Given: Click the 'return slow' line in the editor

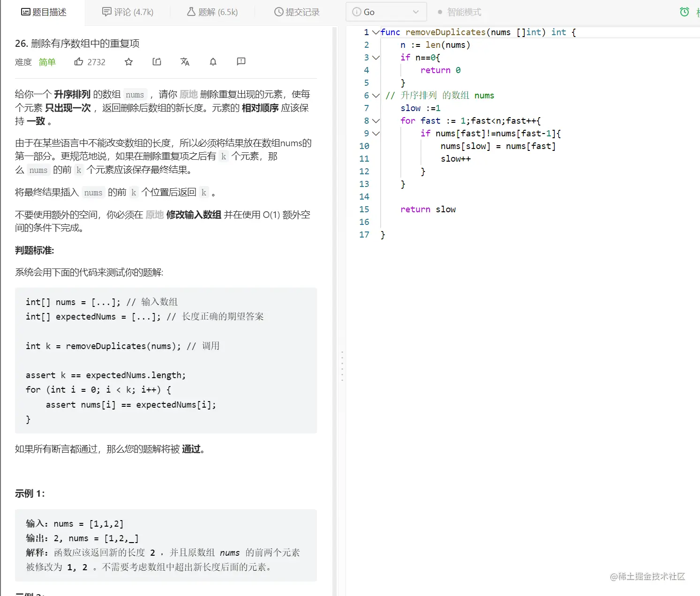Looking at the screenshot, I should tap(428, 209).
